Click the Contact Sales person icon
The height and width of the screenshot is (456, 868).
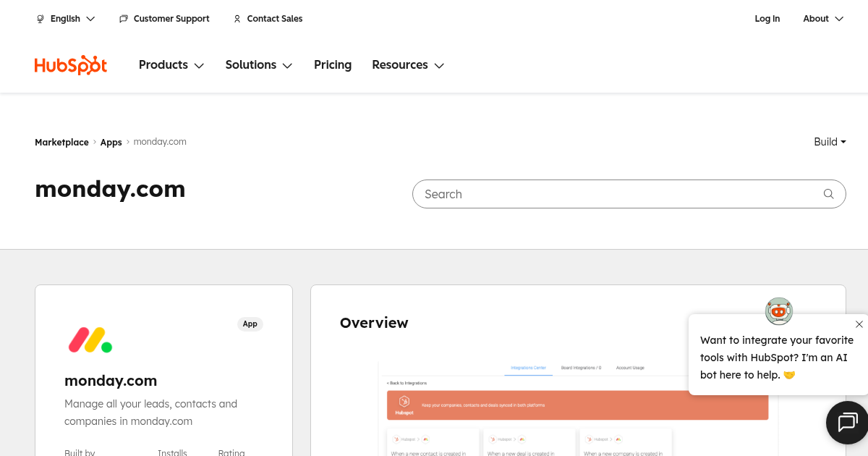237,19
